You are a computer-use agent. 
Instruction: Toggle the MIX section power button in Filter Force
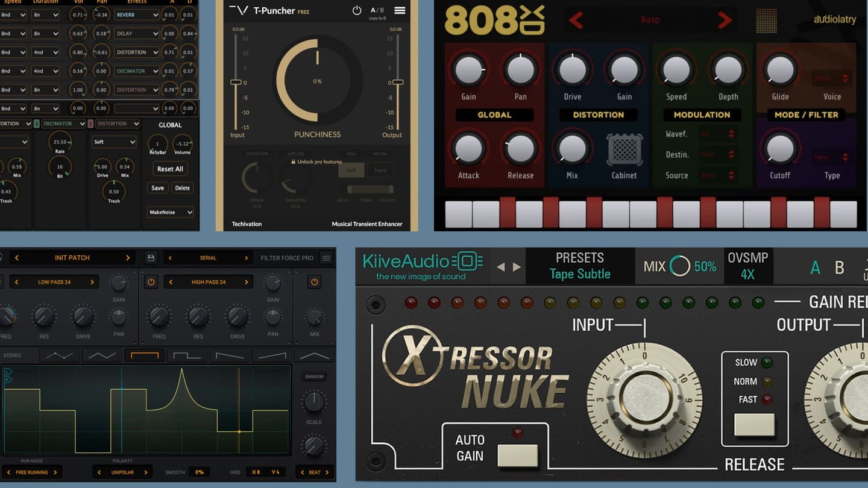pyautogui.click(x=314, y=282)
